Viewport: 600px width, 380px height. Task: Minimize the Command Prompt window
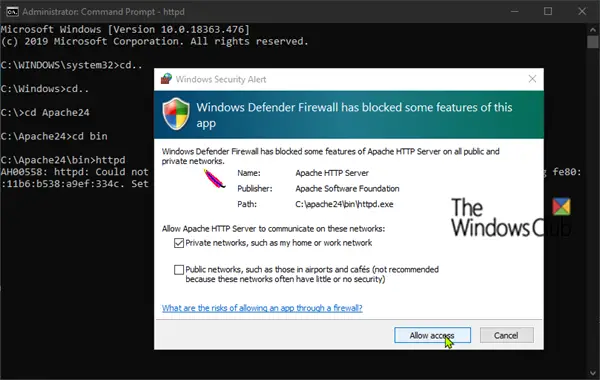(x=515, y=11)
